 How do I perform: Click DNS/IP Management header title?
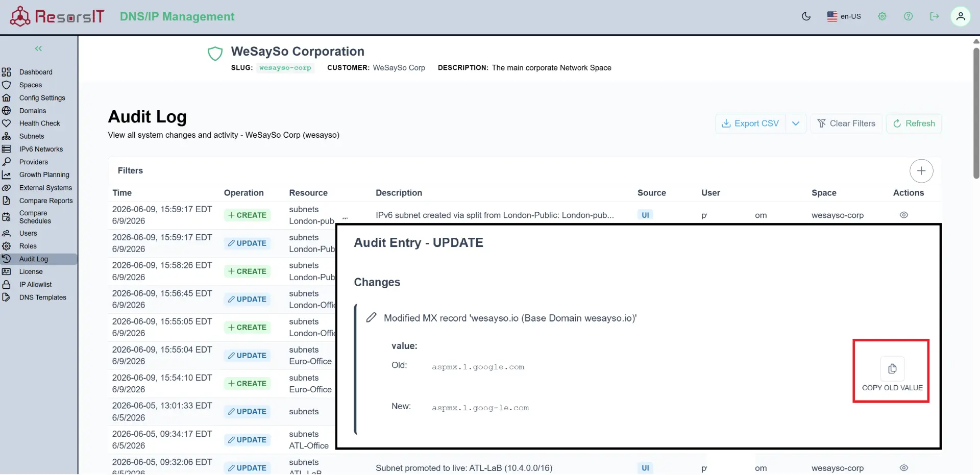(x=177, y=16)
